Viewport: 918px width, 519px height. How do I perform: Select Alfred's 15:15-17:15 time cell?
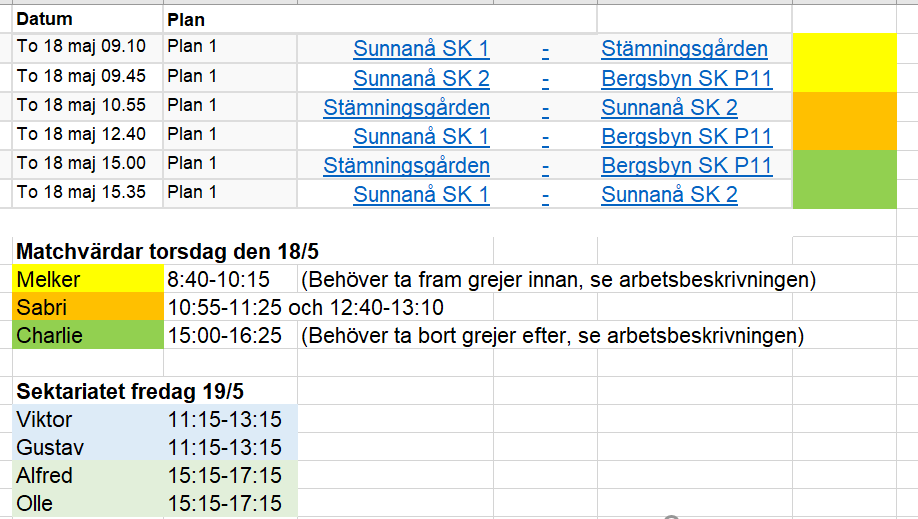click(x=231, y=475)
